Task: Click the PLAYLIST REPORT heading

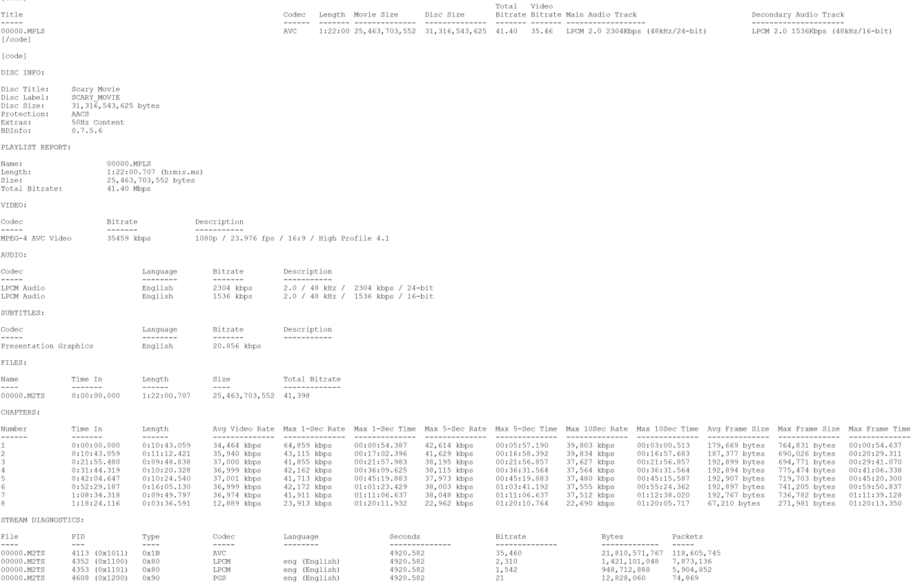Action: click(x=35, y=147)
